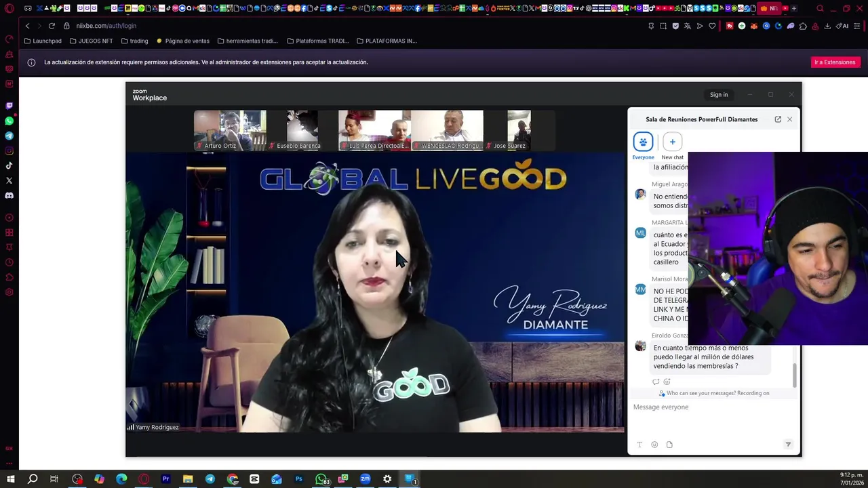This screenshot has height=488, width=868.
Task: Open Twitch in Opera sidebar
Action: pos(9,106)
